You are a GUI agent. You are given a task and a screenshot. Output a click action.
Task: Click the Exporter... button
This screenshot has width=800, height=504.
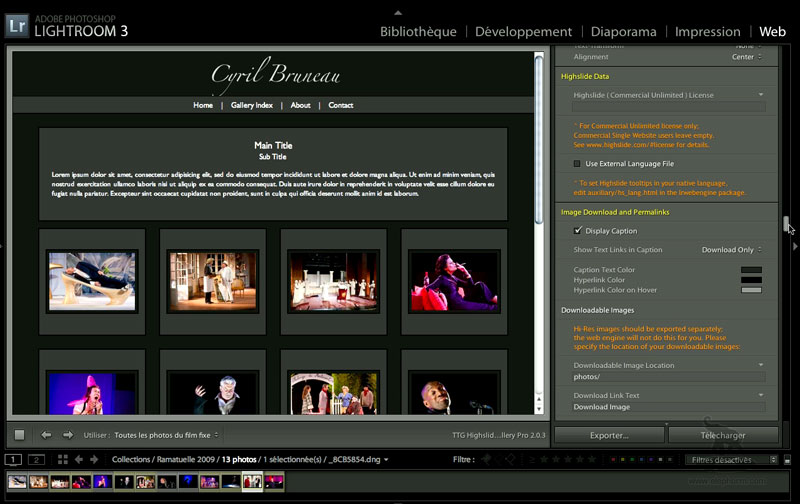pos(609,435)
